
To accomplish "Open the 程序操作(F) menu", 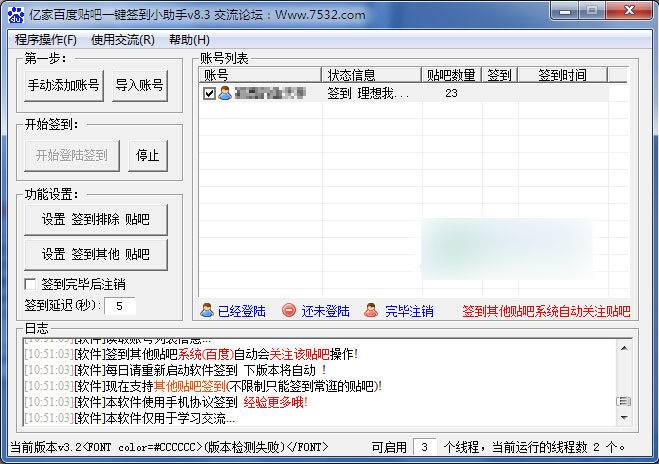I will 46,40.
